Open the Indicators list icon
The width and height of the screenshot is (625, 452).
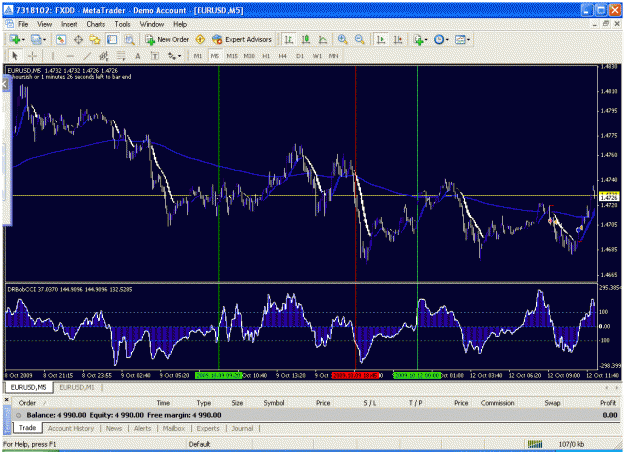[x=418, y=39]
